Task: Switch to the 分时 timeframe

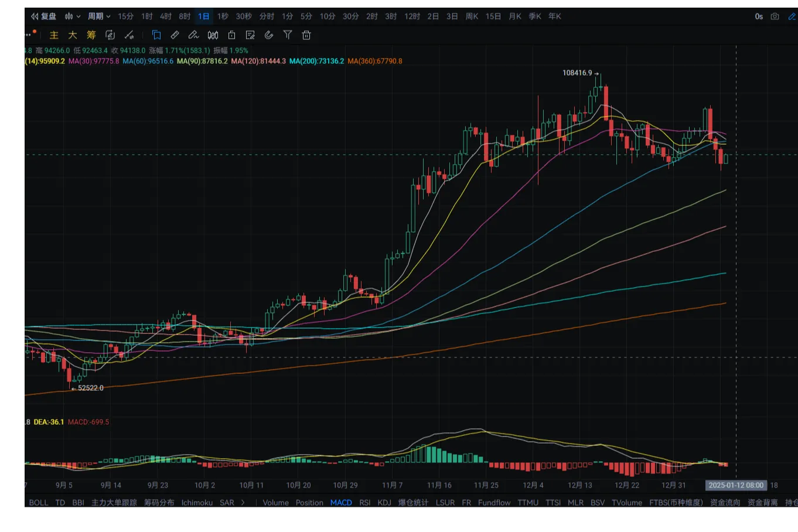Action: (267, 16)
